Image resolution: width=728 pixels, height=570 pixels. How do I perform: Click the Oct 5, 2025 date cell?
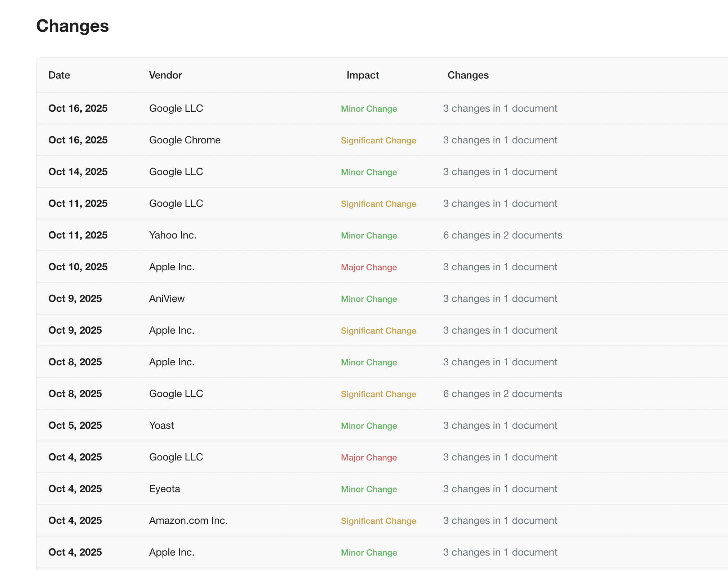tap(75, 426)
